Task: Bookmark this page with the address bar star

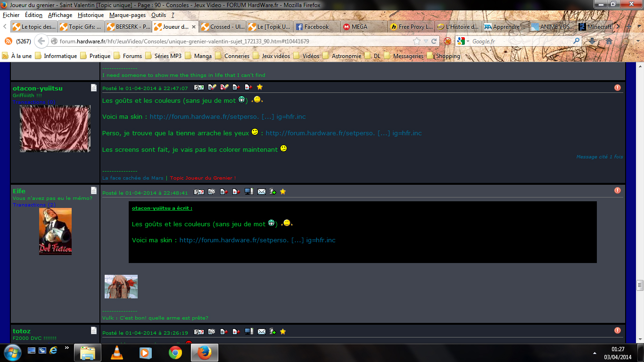Action: click(x=416, y=41)
